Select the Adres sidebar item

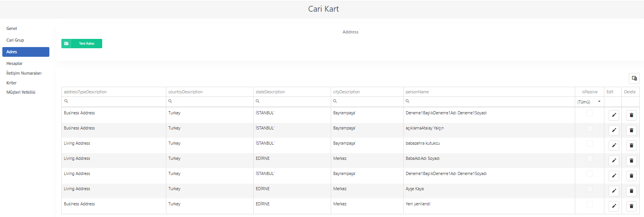click(26, 52)
